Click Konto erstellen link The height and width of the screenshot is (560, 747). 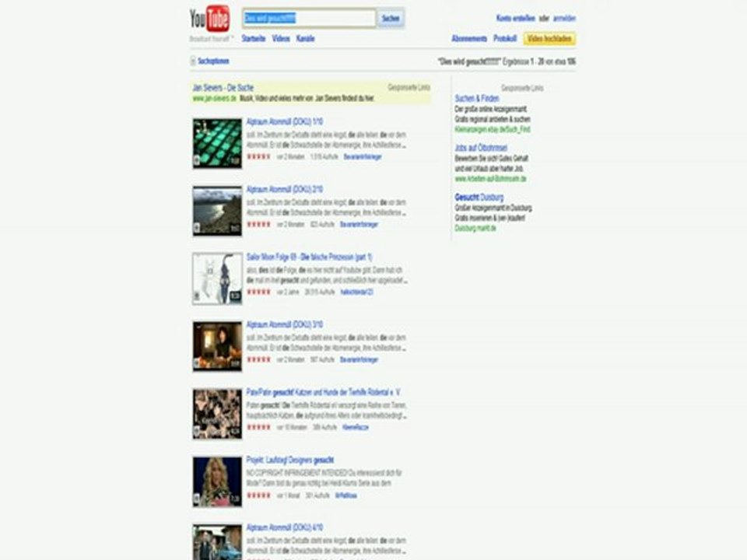(x=515, y=19)
